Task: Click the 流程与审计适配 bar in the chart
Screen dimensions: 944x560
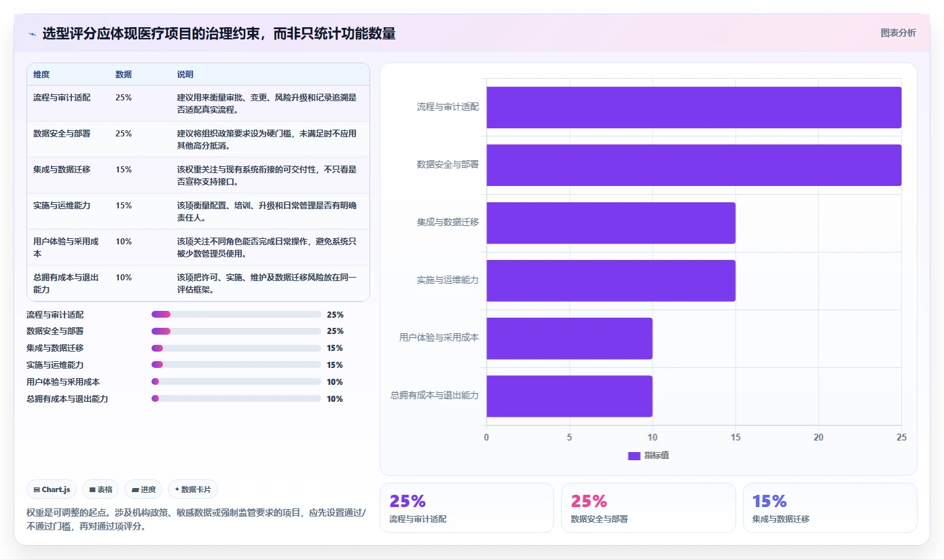Action: (694, 107)
